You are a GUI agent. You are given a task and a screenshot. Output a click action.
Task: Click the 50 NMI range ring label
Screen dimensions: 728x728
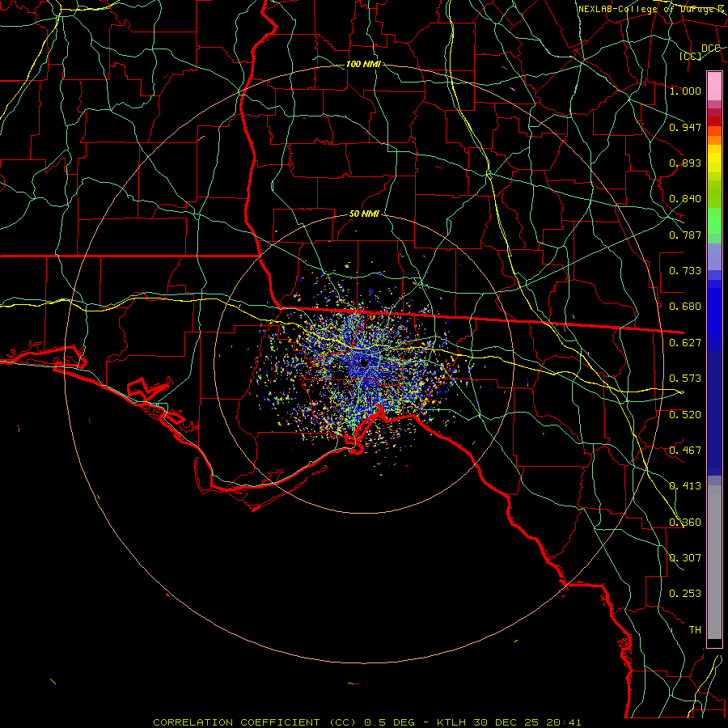pos(364,214)
